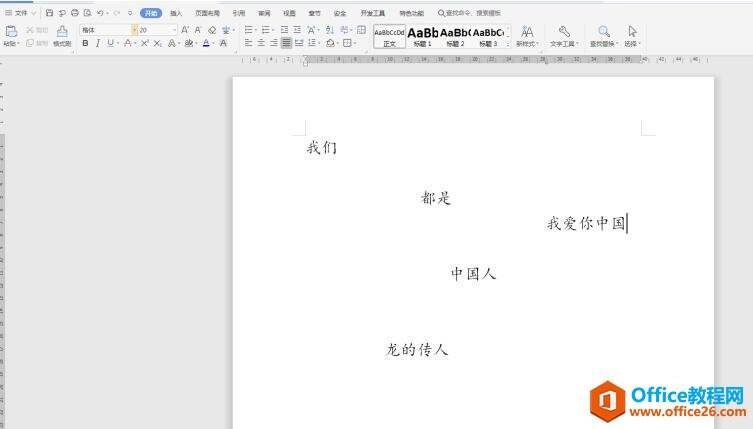
Task: Switch to the 页面布局 tab
Action: (x=207, y=13)
